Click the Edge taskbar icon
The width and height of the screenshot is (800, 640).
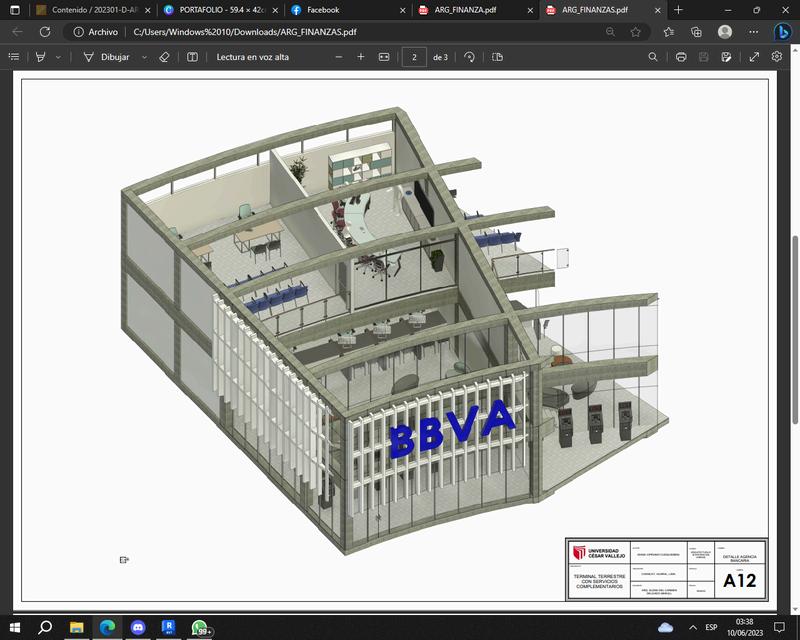[x=107, y=627]
